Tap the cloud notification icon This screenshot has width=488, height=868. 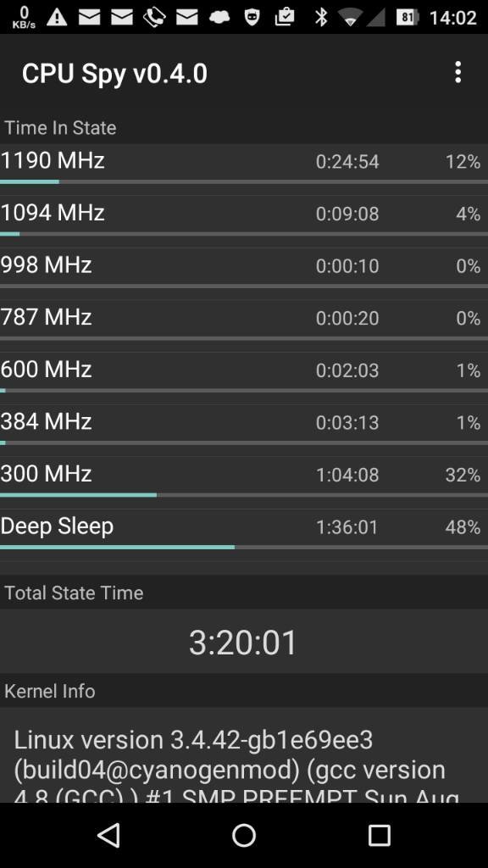[x=219, y=17]
